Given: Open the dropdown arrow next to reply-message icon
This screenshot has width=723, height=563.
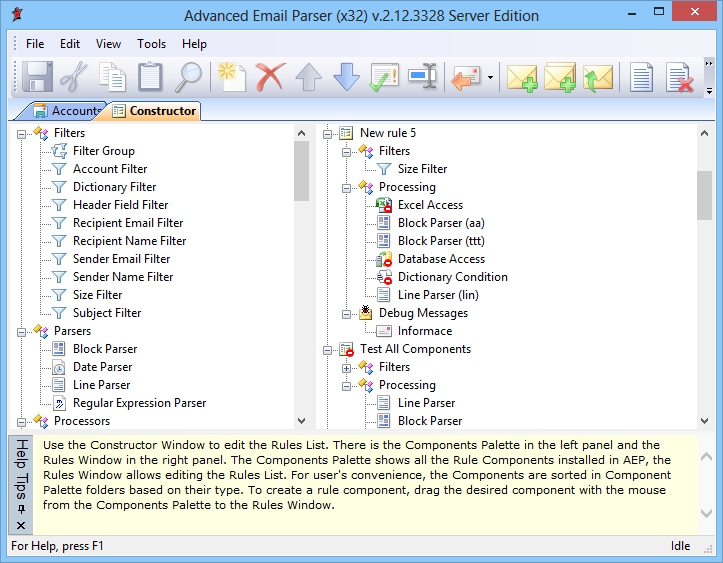Looking at the screenshot, I should [490, 77].
